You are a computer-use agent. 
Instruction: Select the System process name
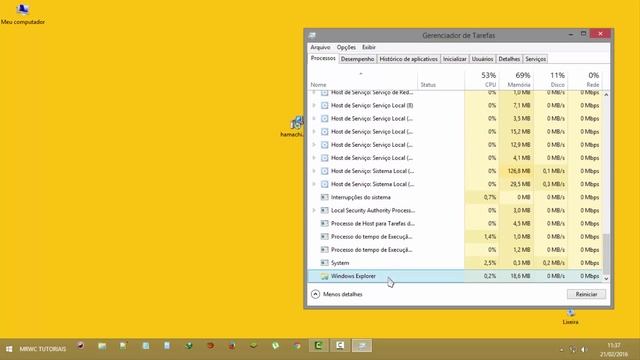coord(340,263)
